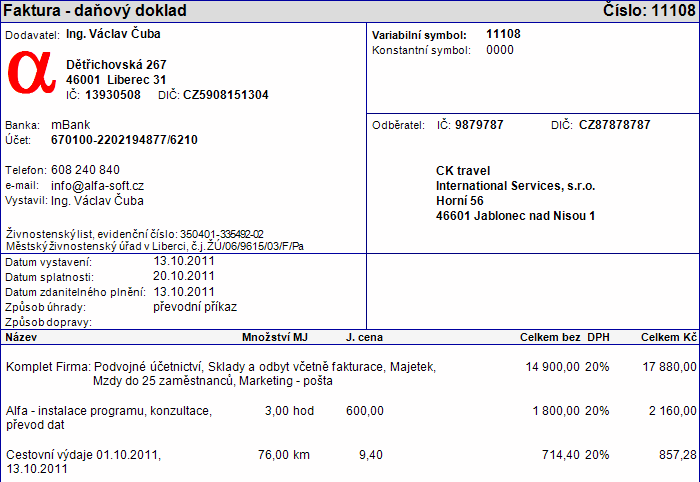Click the 'Městský živnostenský úřad v Liberci' line

point(155,246)
